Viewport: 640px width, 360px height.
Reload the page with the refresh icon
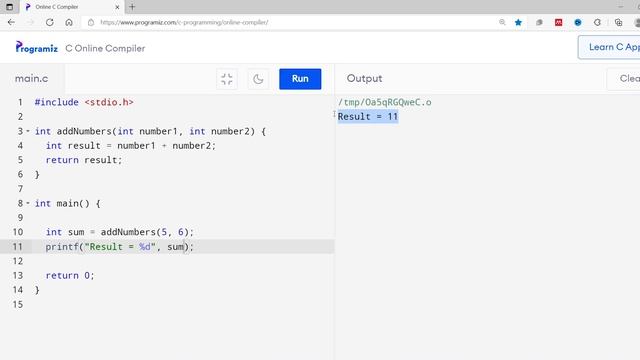click(49, 22)
